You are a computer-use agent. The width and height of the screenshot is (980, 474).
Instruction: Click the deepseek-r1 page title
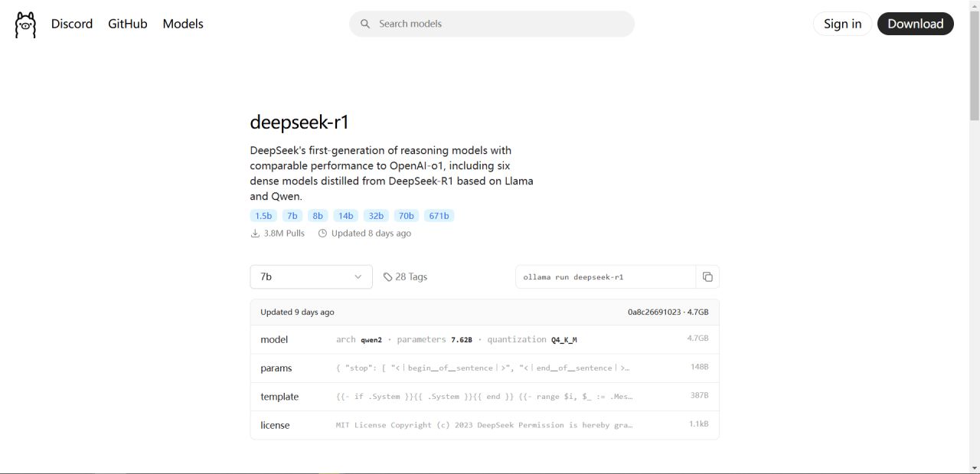coord(299,123)
